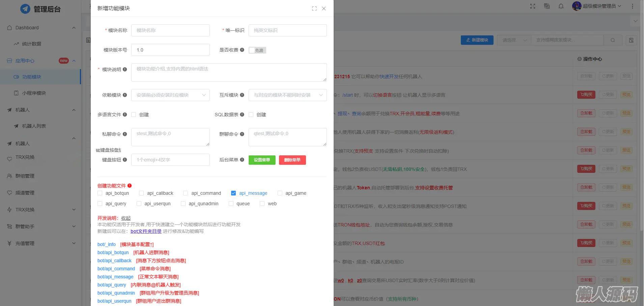Open the bot文件夹目录 link
Screen dimensions: 644x306
(146, 231)
